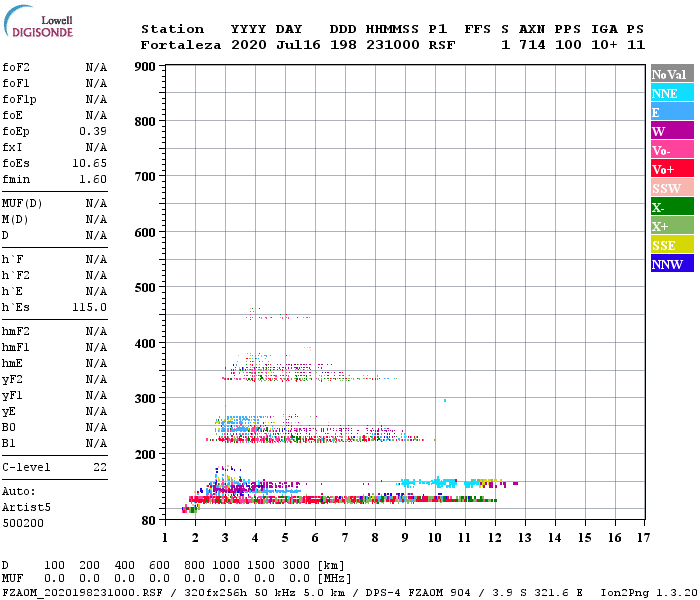Screen dimensions: 700x600
Task: Select the SSE yellow legend swatch
Action: coord(672,245)
